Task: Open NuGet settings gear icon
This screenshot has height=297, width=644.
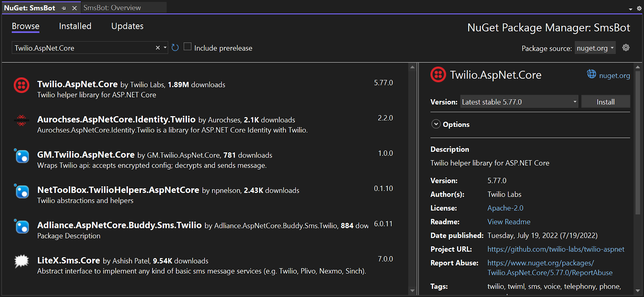Action: [626, 48]
